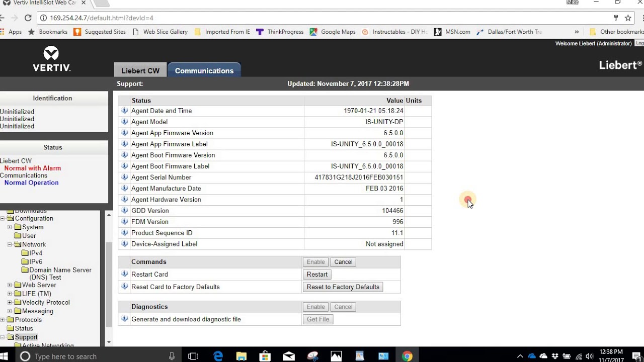The width and height of the screenshot is (644, 362).
Task: Show hidden system tray icons
Action: [520, 356]
